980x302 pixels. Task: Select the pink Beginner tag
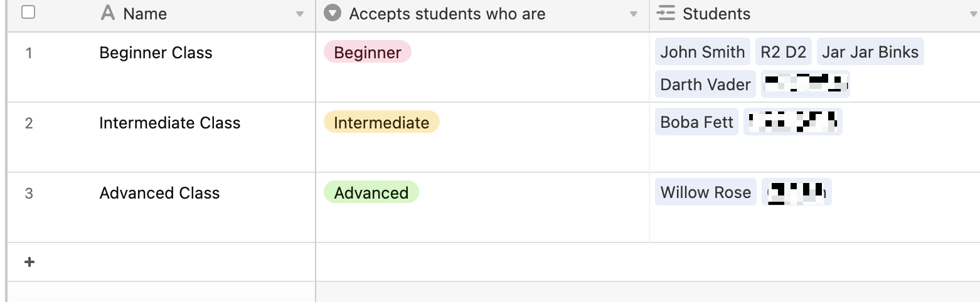368,52
